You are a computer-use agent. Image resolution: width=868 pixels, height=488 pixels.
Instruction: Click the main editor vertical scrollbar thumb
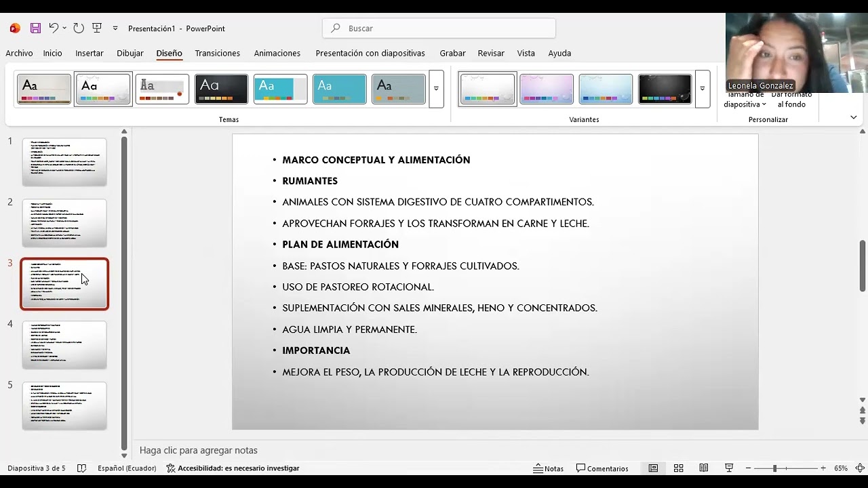pos(863,266)
